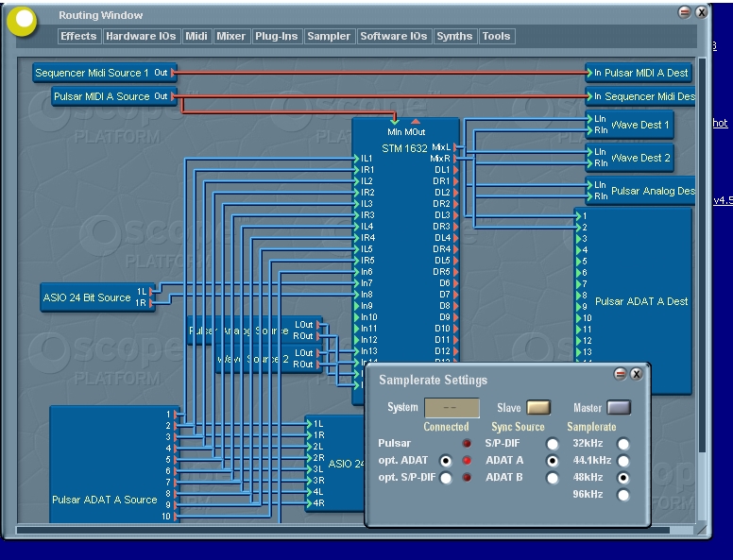Click the routing window vertical scrollbar
The width and height of the screenshot is (733, 560).
pyautogui.click(x=702, y=255)
